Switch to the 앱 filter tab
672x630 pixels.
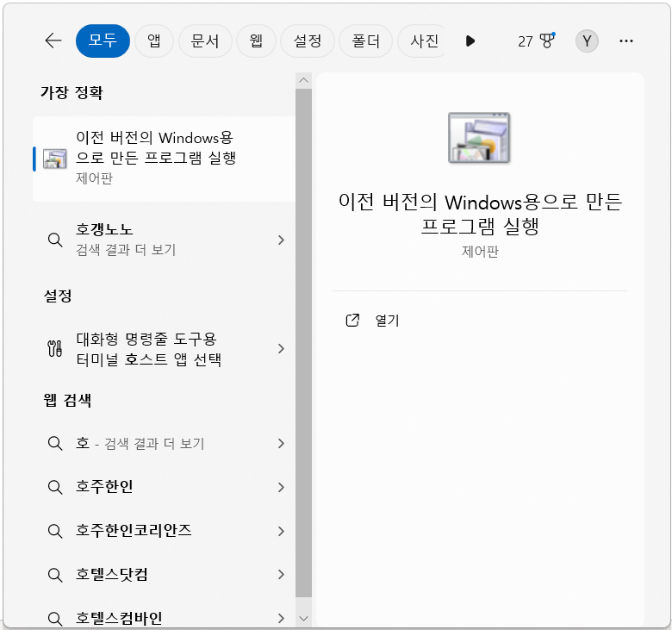pos(154,41)
